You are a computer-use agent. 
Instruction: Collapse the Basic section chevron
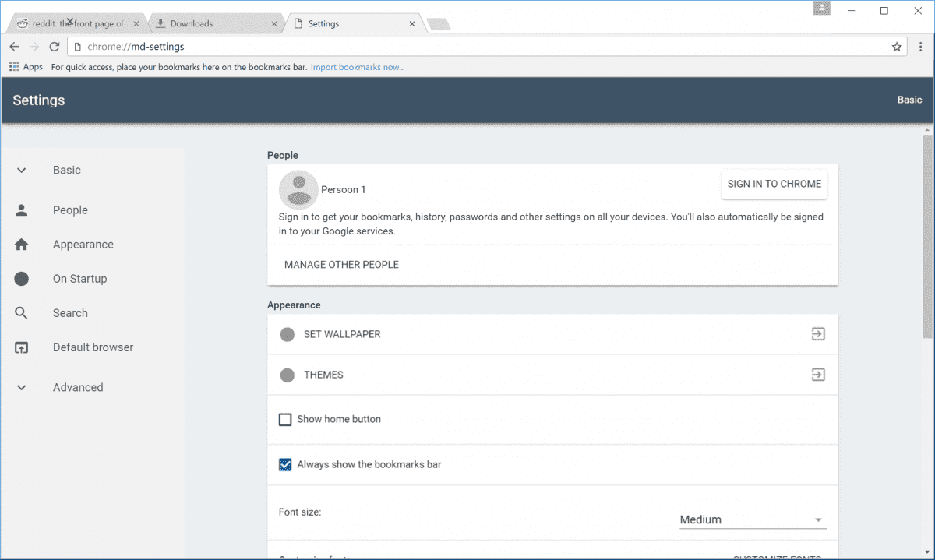[22, 170]
